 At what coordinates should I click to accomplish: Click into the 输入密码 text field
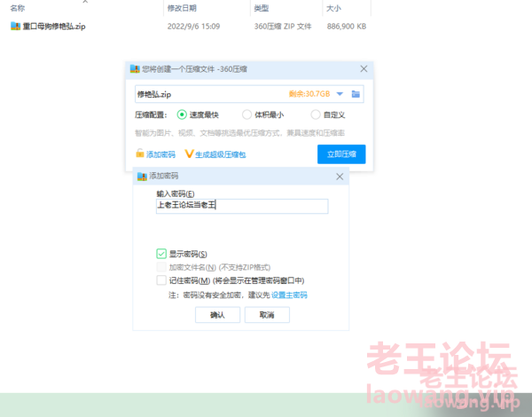click(241, 206)
